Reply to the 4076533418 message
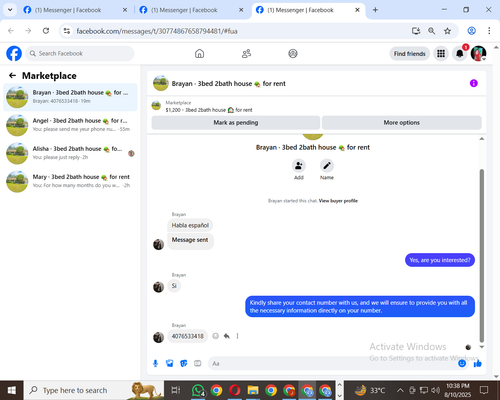 (x=227, y=336)
